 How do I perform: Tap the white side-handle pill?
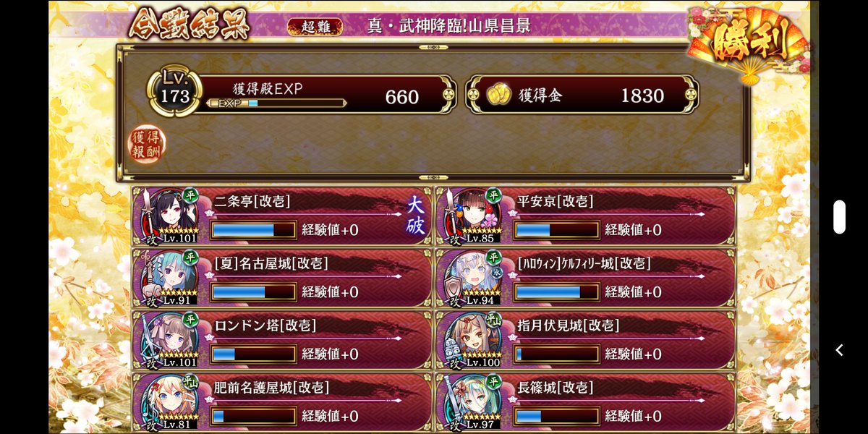click(839, 217)
